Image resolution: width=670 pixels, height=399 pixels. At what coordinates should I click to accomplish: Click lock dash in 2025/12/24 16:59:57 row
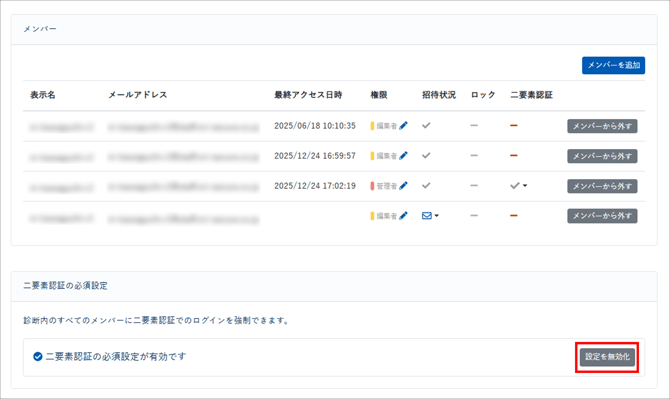coord(474,155)
